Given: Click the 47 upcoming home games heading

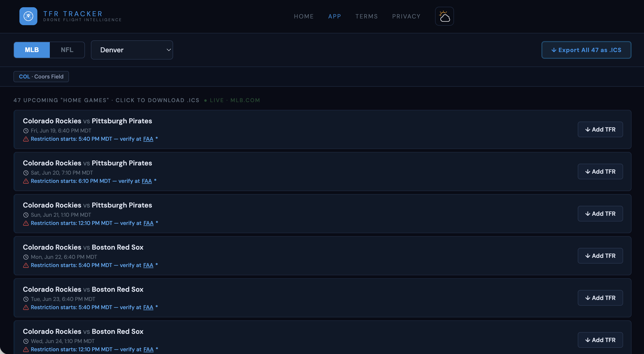Looking at the screenshot, I should click(107, 100).
